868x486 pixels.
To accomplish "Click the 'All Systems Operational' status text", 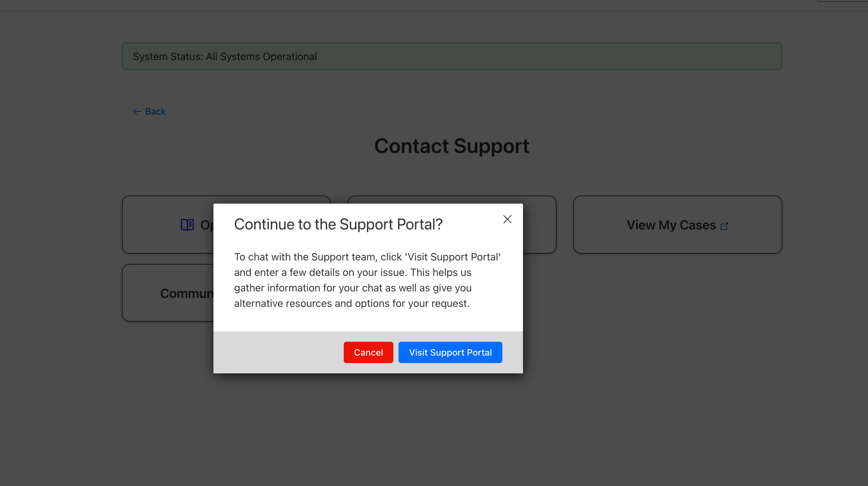I will tap(261, 56).
